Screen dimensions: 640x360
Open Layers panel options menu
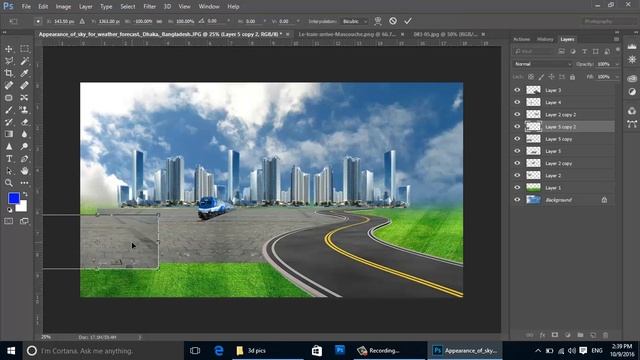coord(616,39)
